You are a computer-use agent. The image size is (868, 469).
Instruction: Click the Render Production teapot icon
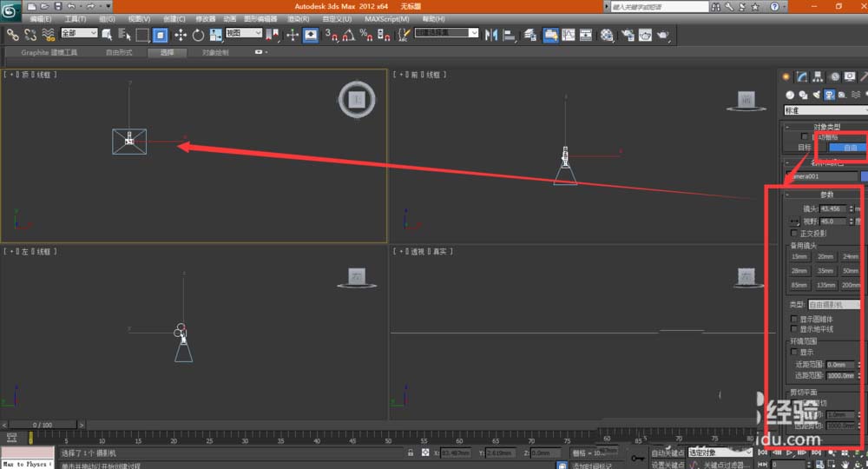coord(662,35)
